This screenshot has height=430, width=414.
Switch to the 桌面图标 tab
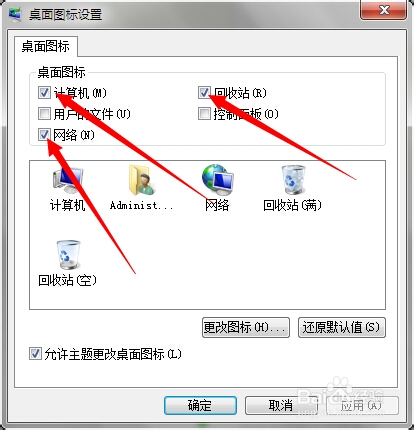pyautogui.click(x=46, y=46)
